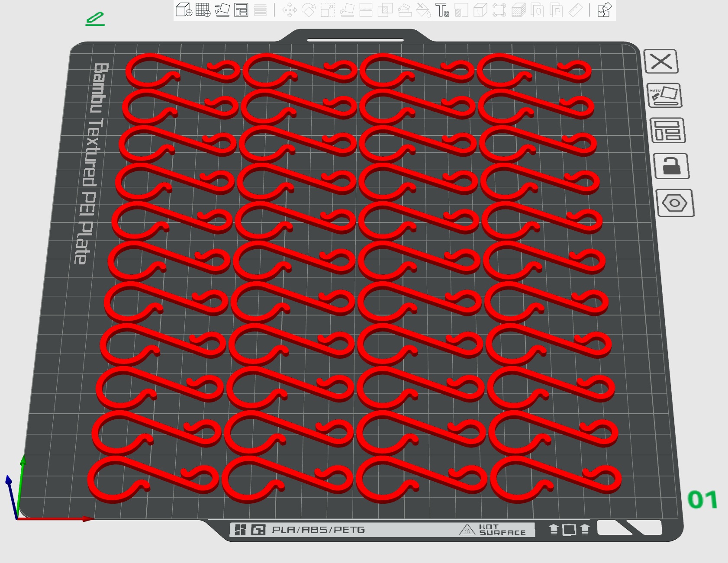Open plate settings hexagon icon

tap(675, 203)
